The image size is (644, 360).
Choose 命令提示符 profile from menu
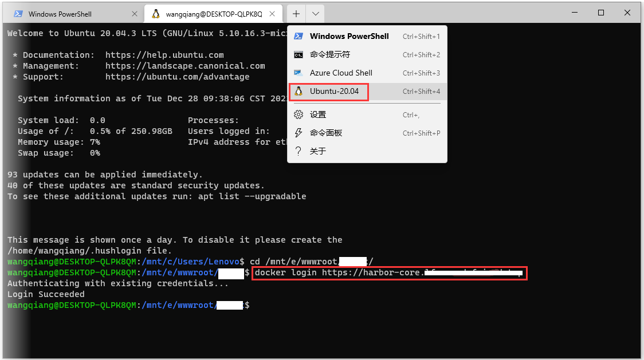coord(367,54)
